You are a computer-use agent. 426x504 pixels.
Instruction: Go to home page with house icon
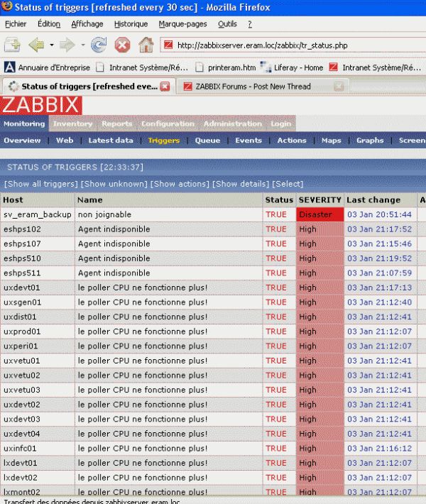tap(146, 45)
